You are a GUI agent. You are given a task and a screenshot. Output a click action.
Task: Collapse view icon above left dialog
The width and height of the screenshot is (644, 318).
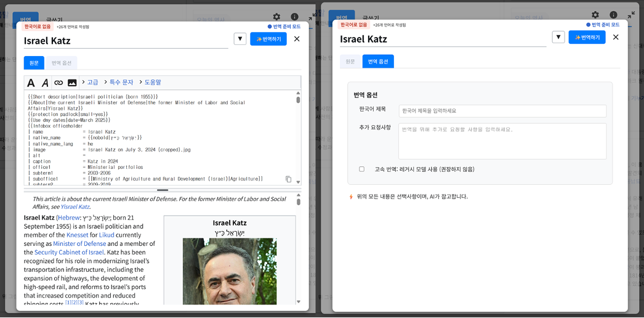point(312,17)
